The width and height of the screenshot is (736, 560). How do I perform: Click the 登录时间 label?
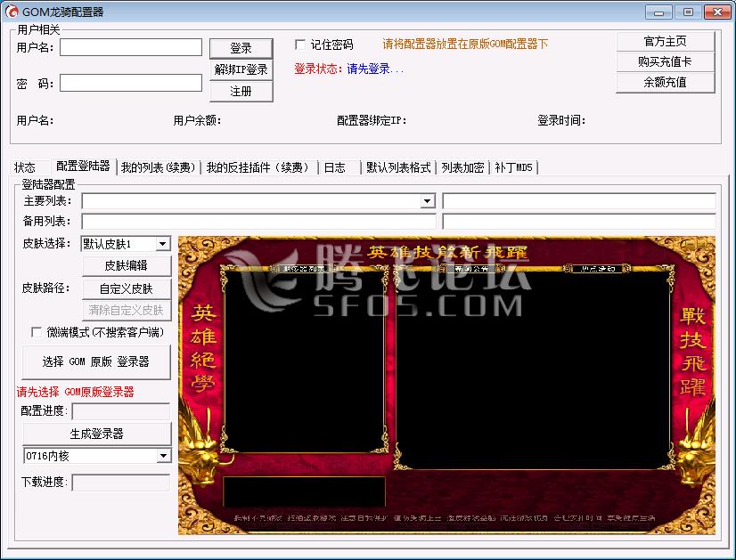tap(561, 120)
